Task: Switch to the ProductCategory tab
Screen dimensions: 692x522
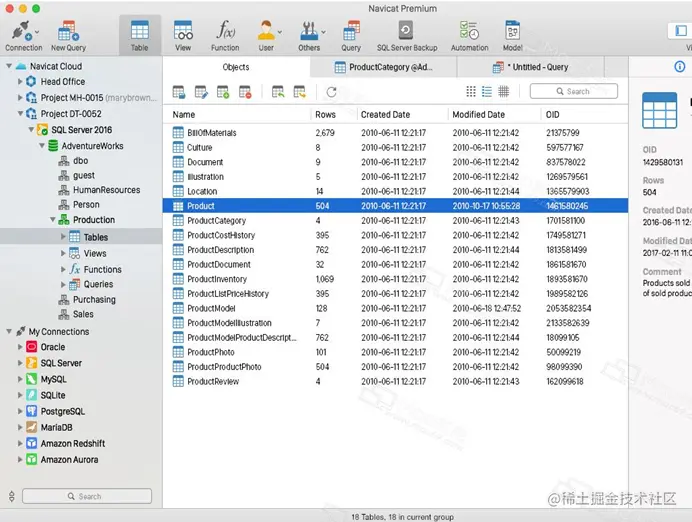Action: pos(384,67)
